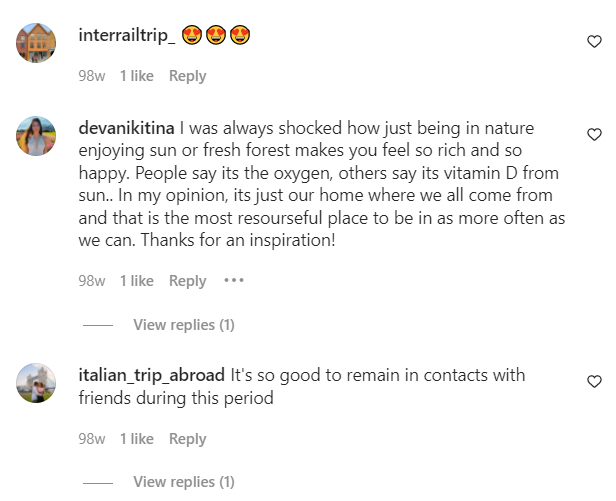Open the italian_trip_abroad username link

[x=151, y=375]
